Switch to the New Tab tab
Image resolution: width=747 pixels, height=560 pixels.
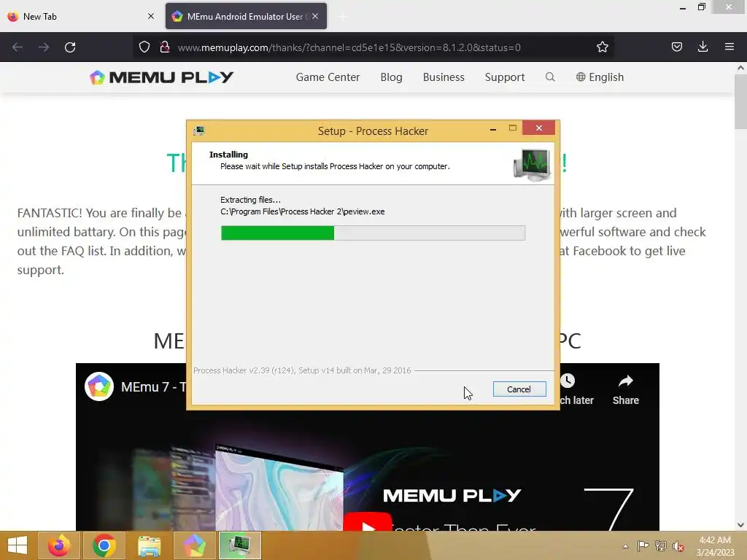[81, 16]
